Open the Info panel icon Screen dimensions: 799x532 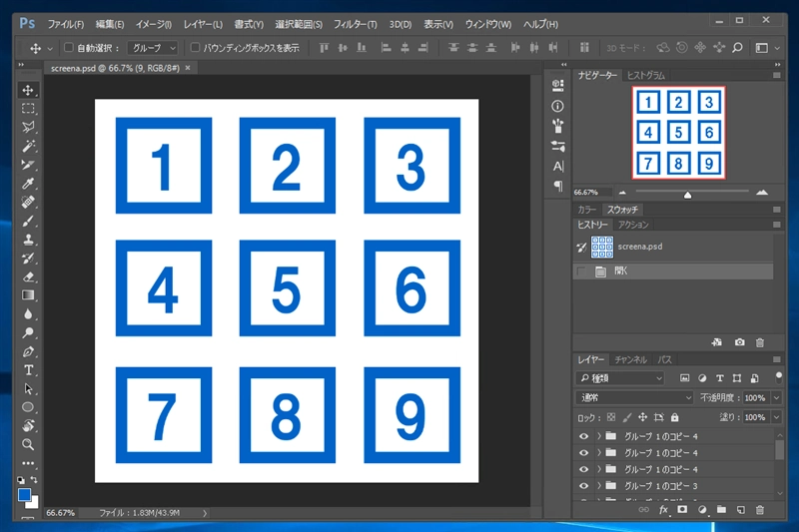pyautogui.click(x=558, y=106)
